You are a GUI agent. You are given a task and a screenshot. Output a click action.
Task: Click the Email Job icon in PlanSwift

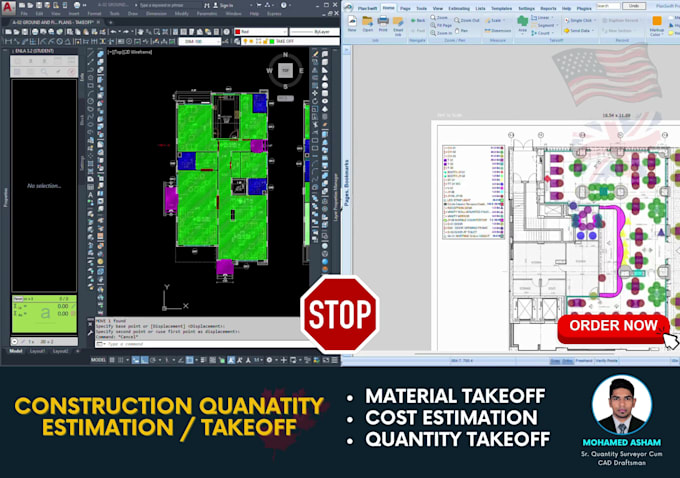398,25
